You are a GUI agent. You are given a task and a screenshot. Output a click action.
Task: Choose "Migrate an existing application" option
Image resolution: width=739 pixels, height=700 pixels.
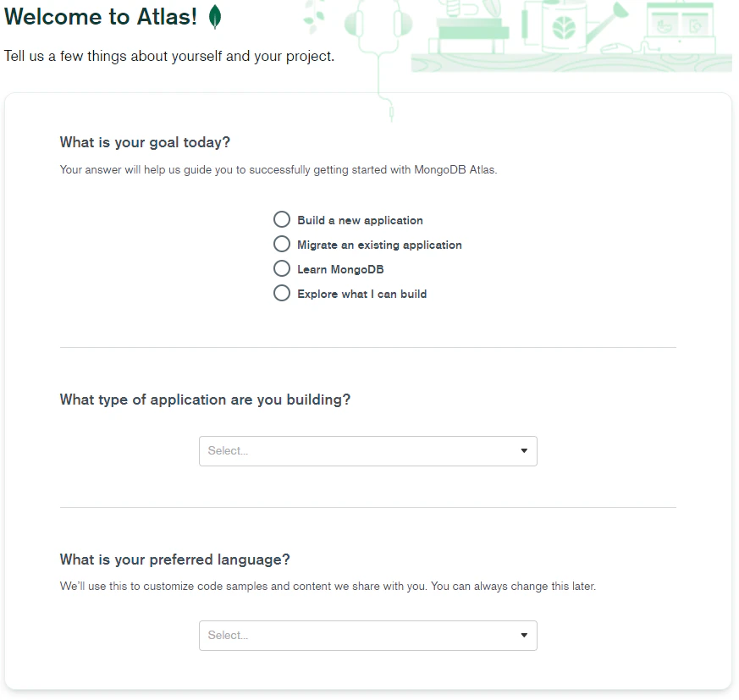[x=282, y=245]
